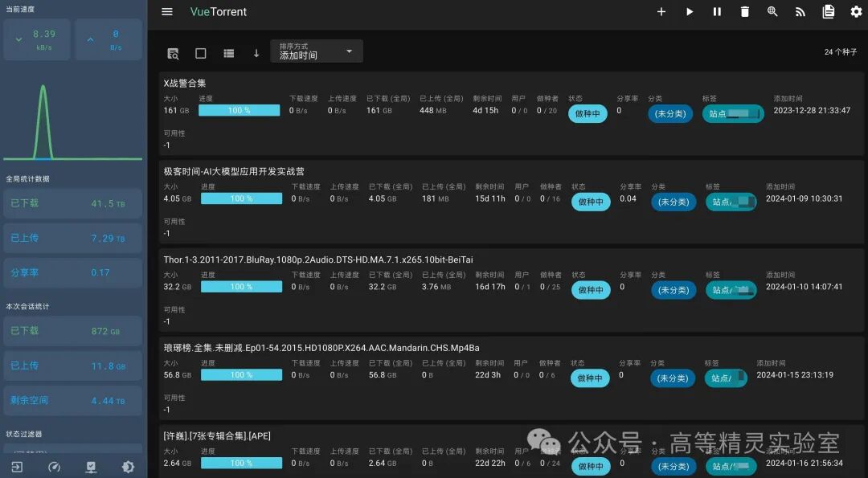
Task: Click (未分类) category chip of 极客时间 torrent
Action: (674, 202)
